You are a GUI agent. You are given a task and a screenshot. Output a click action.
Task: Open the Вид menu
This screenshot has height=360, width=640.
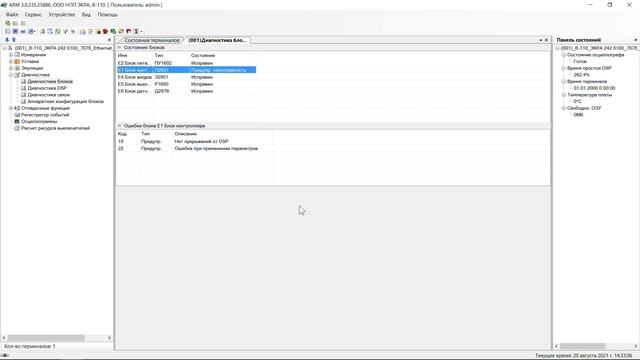(86, 15)
